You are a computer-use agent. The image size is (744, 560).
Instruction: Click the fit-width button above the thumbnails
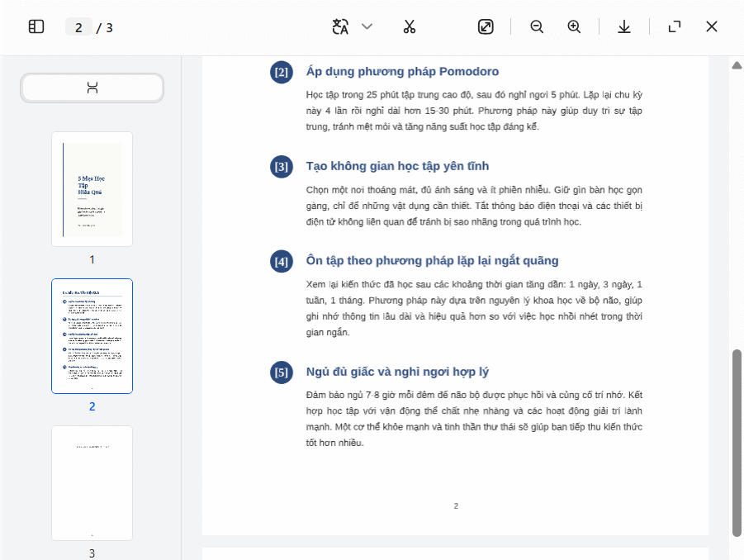coord(92,88)
